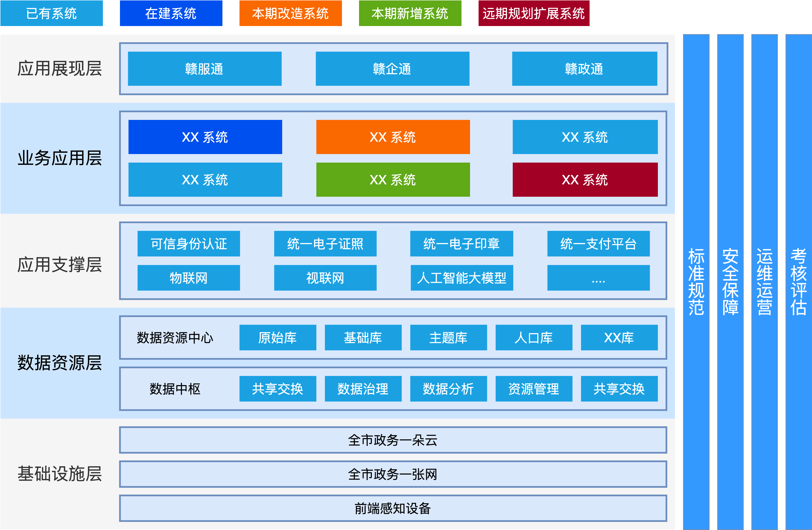Viewport: 812px width, 530px height.
Task: Open the 赣政通 application block
Action: pyautogui.click(x=584, y=68)
